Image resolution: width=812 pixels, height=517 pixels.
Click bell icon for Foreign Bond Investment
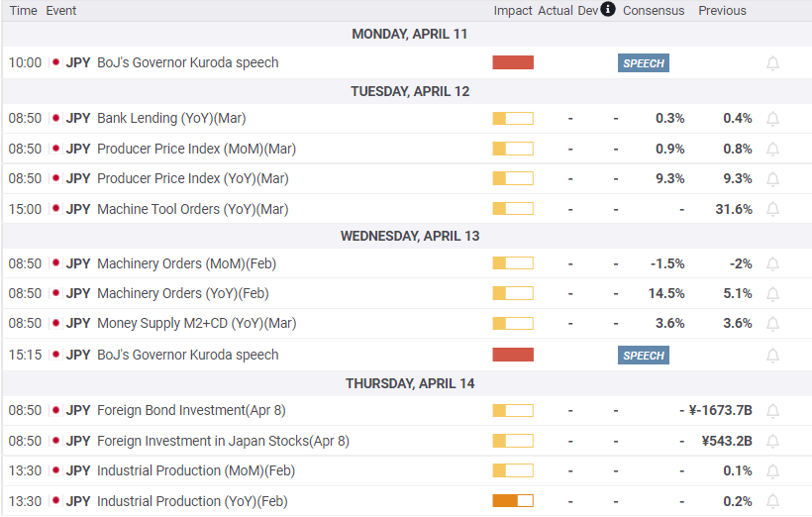pos(773,411)
